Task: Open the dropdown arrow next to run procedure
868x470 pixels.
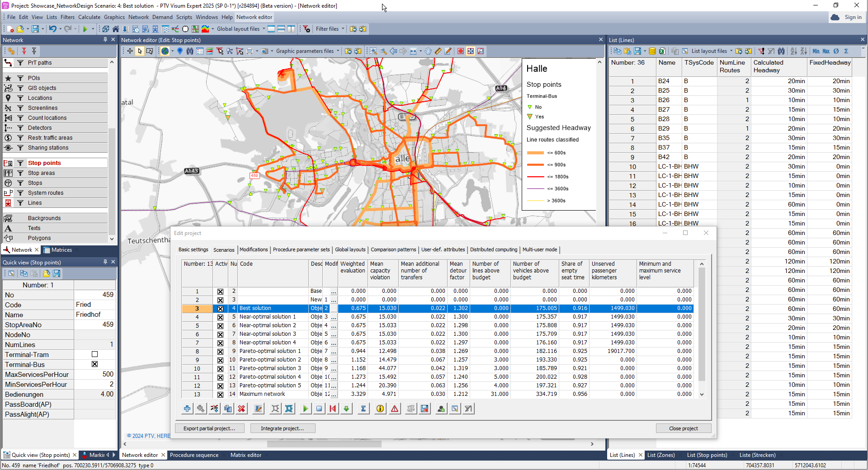Action: pyautogui.click(x=93, y=29)
